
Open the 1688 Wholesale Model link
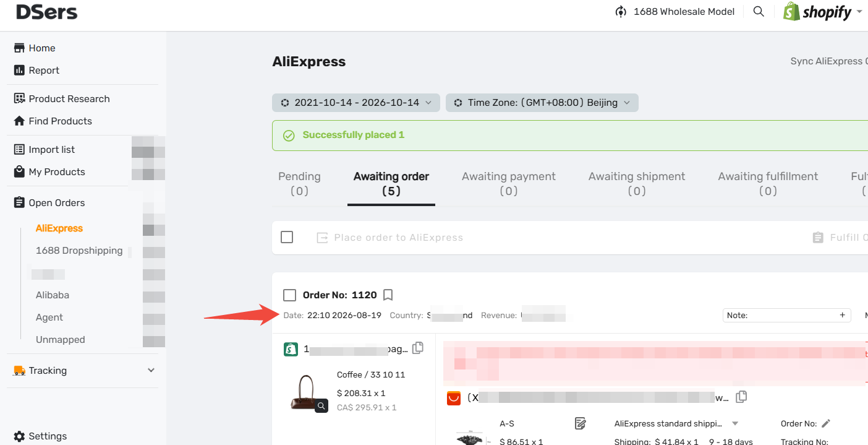[675, 12]
